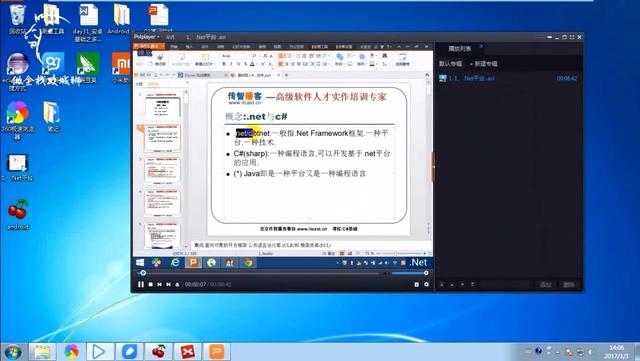The image size is (640, 361).
Task: Click the 添加 add button in playlist
Action: 546,284
